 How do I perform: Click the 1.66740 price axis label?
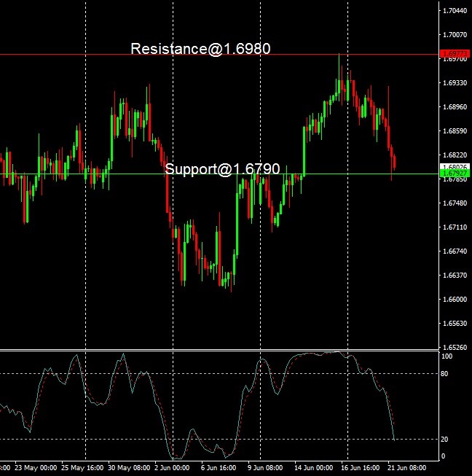point(455,251)
